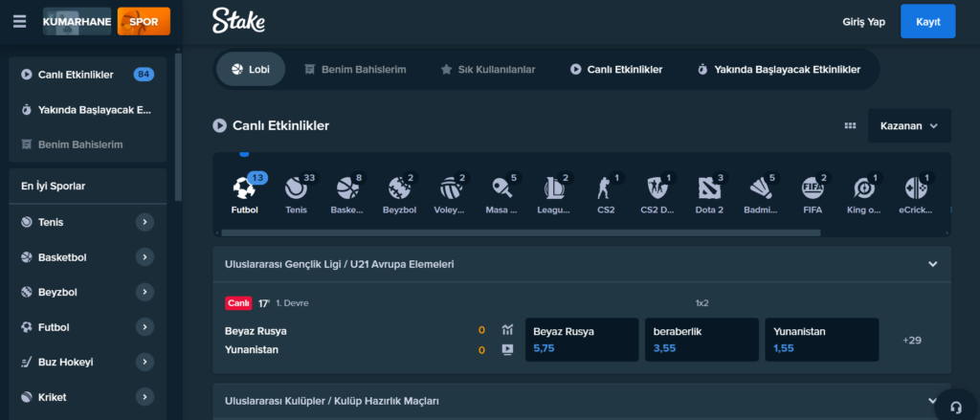Select Tenis sport icon in carousel
Screen dimensions: 980x420
[x=297, y=194]
